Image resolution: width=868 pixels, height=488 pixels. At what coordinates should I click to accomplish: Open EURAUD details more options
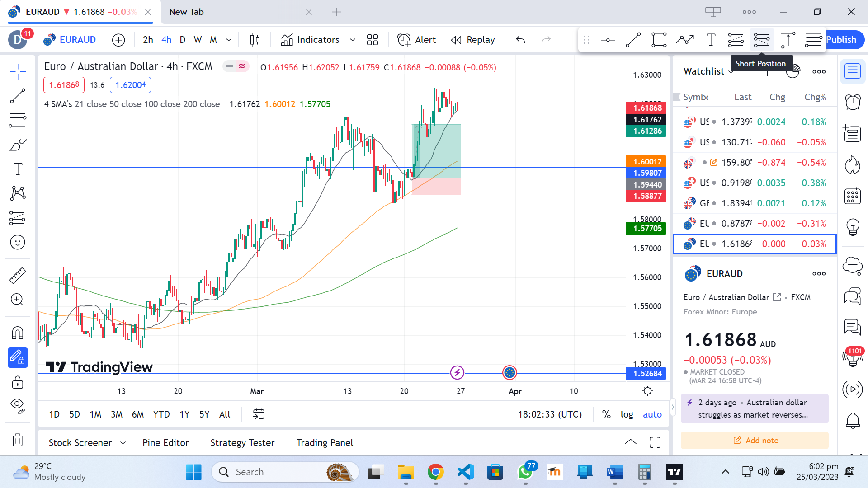[x=819, y=273]
